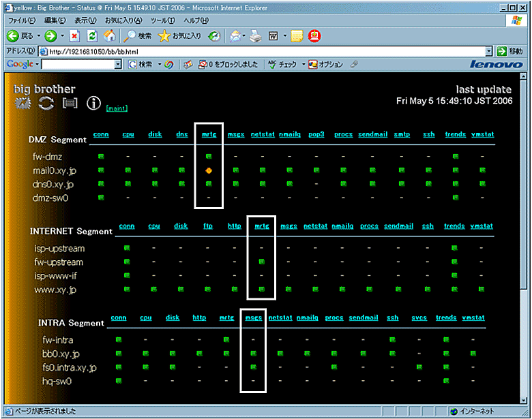
Task: Click the 移動 (Go) button
Action: point(509,51)
